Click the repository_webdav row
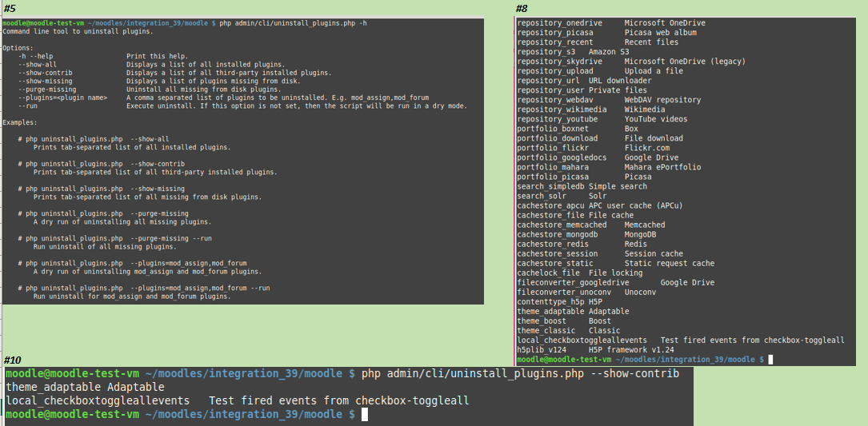The height and width of the screenshot is (426, 868). [609, 100]
